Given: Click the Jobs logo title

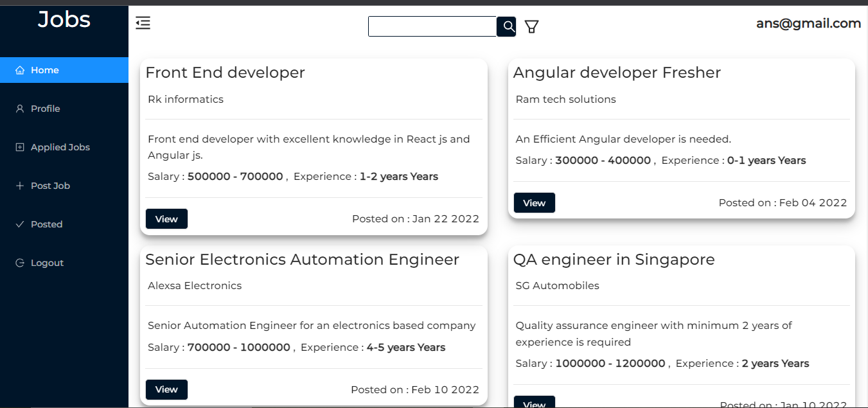Looking at the screenshot, I should [x=64, y=19].
